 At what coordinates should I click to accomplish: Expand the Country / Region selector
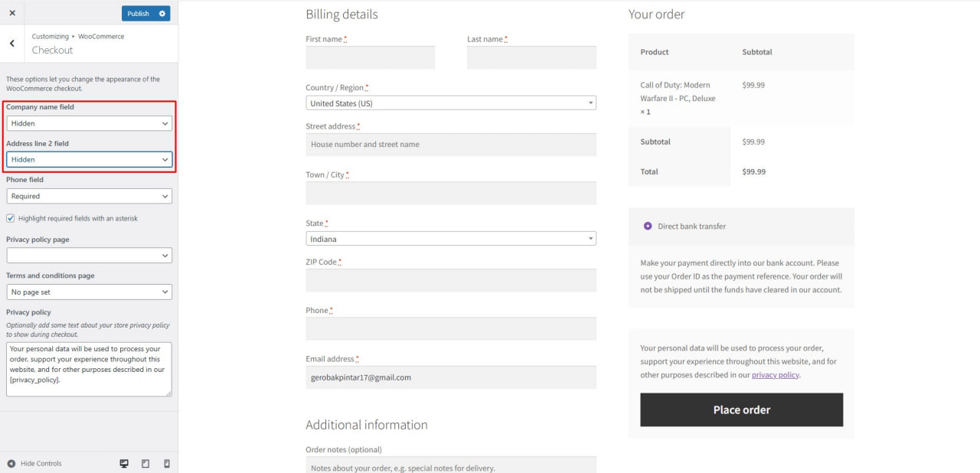pyautogui.click(x=450, y=103)
